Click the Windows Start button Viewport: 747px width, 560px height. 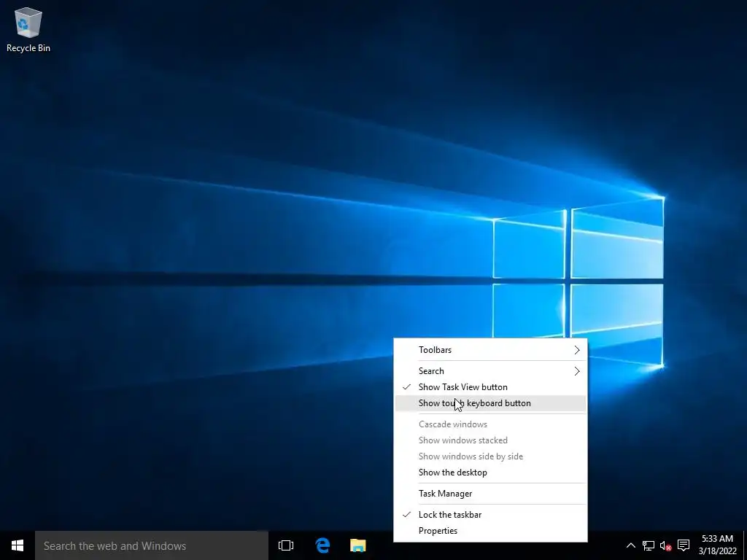(x=18, y=545)
